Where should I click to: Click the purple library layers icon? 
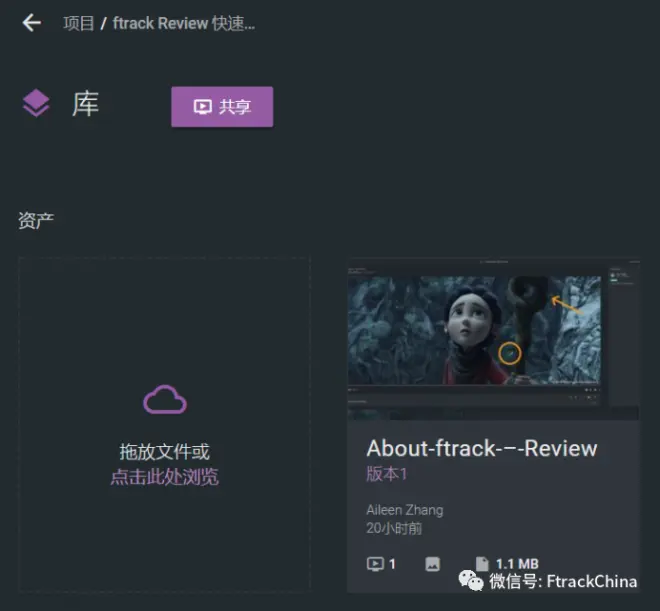click(36, 103)
